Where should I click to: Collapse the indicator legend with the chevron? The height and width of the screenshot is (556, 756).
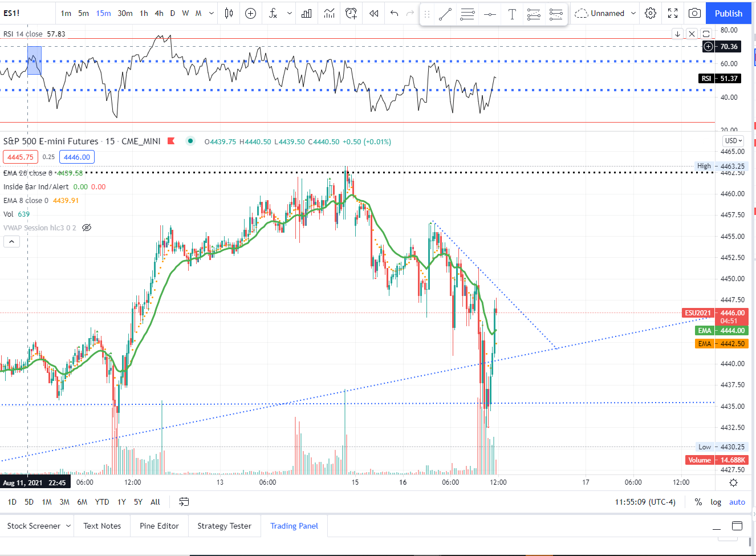point(11,242)
